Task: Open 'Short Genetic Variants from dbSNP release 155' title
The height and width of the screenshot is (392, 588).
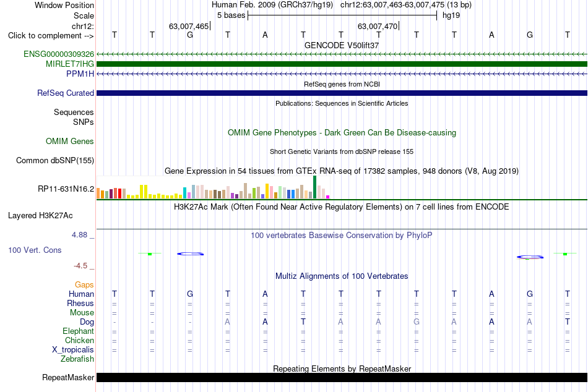Action: pyautogui.click(x=342, y=151)
